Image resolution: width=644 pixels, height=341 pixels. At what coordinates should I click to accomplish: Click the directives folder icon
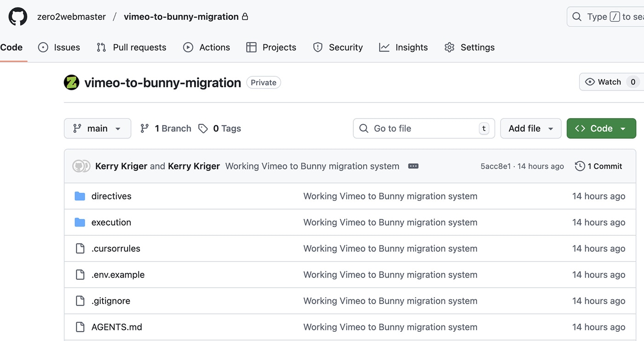[80, 196]
